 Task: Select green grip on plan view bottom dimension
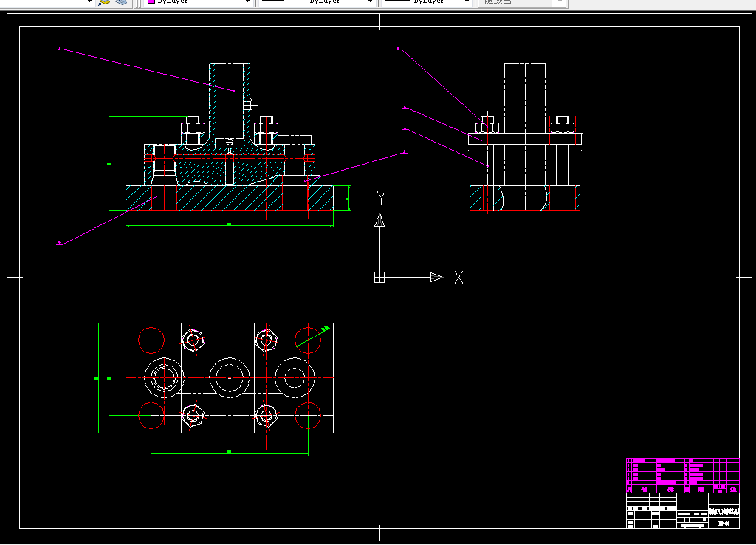(229, 453)
